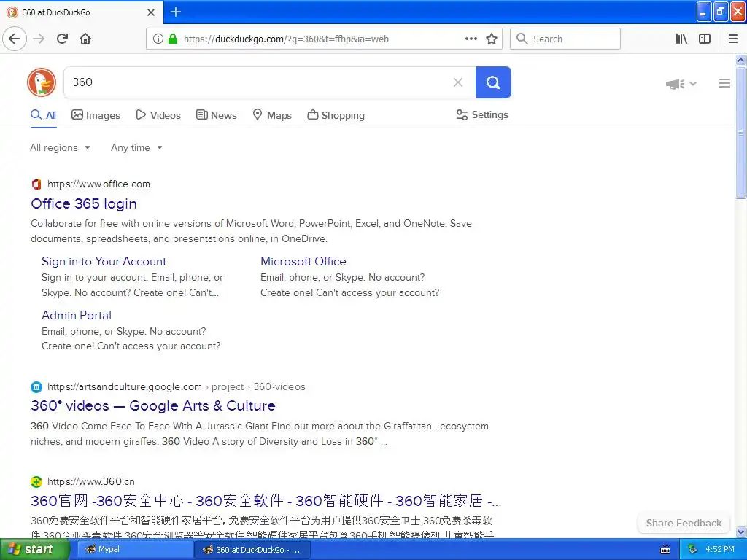Click the page vertical scrollbar thumb
Screen dimensions: 747x560
pyautogui.click(x=740, y=132)
